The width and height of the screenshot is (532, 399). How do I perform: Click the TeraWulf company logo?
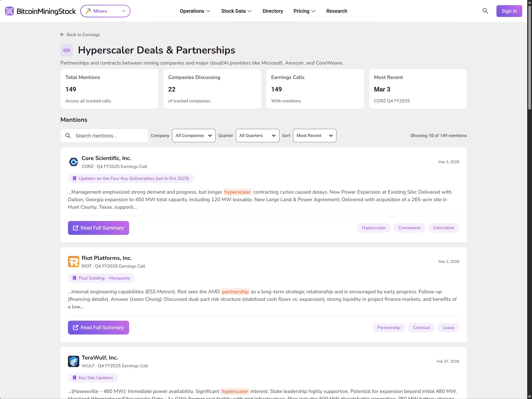[73, 361]
